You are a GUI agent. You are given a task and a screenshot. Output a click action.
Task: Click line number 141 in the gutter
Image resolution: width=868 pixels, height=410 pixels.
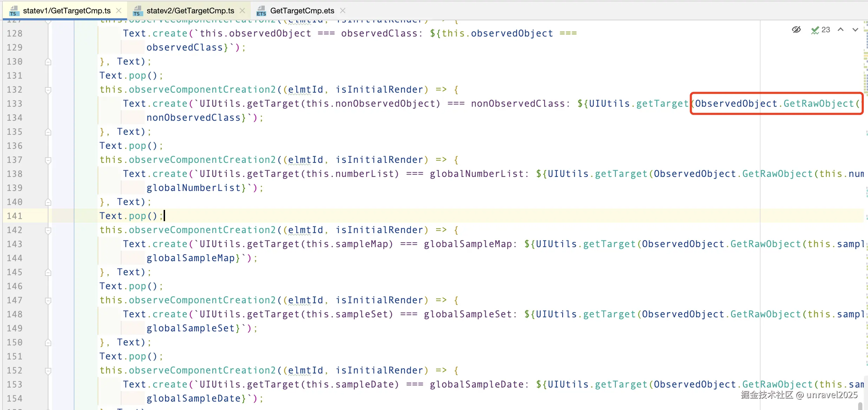pos(15,216)
